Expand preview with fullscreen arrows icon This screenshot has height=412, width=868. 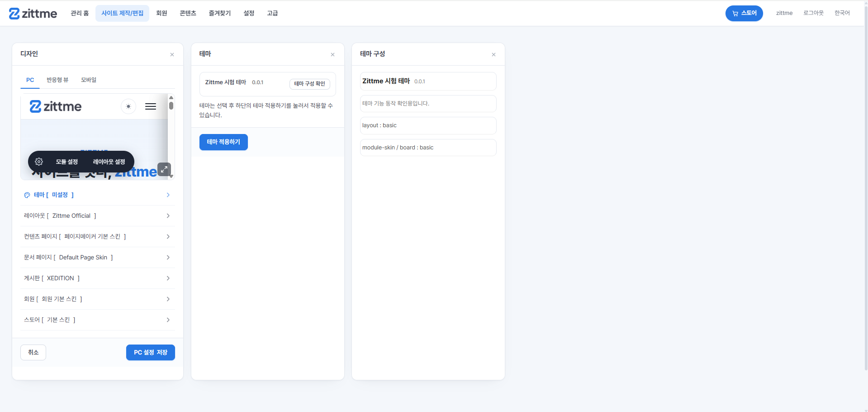[x=164, y=169]
